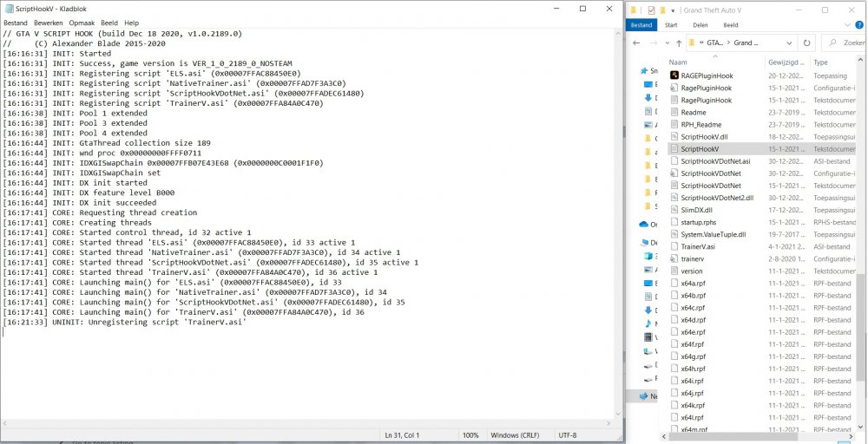868x444 pixels.
Task: Select the x64e.rpf file
Action: pos(693,332)
